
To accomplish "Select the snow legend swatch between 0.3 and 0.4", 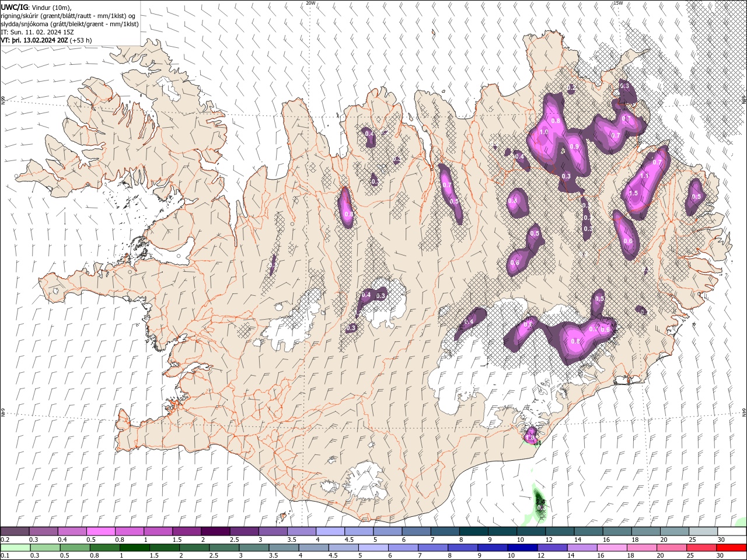I will pyautogui.click(x=44, y=531).
